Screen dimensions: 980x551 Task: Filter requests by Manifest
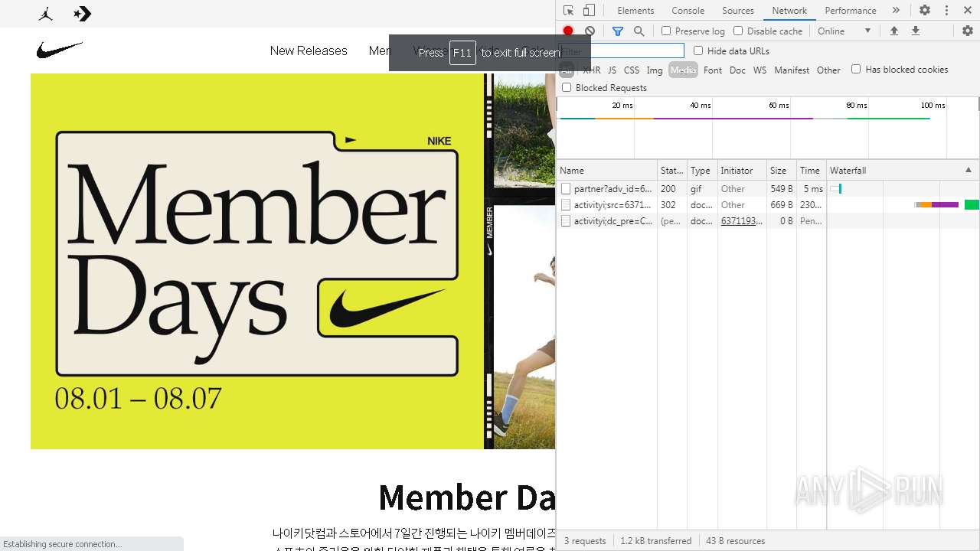click(792, 70)
